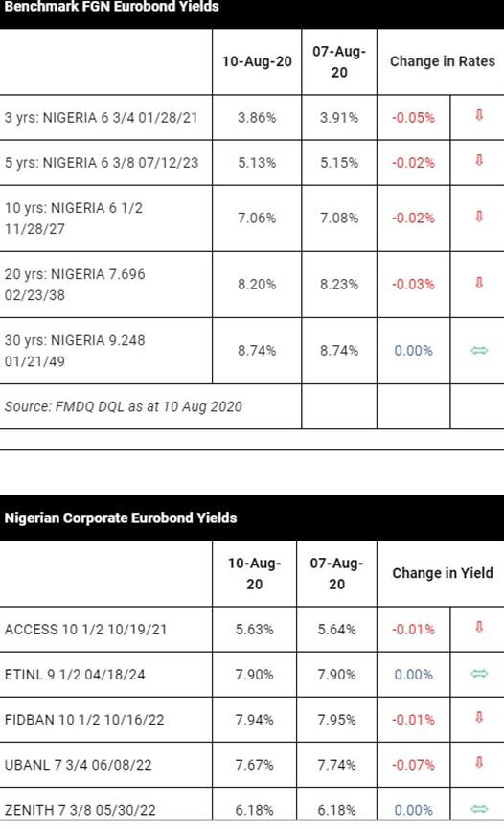The height and width of the screenshot is (829, 504).
Task: Click red down arrow for 5 yrs Nigeria bond
Action: point(479,160)
